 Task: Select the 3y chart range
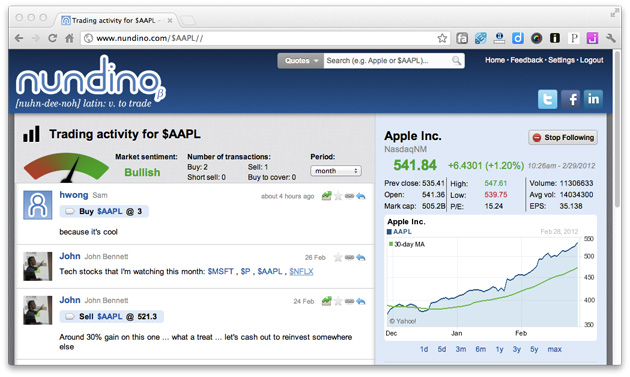[517, 349]
